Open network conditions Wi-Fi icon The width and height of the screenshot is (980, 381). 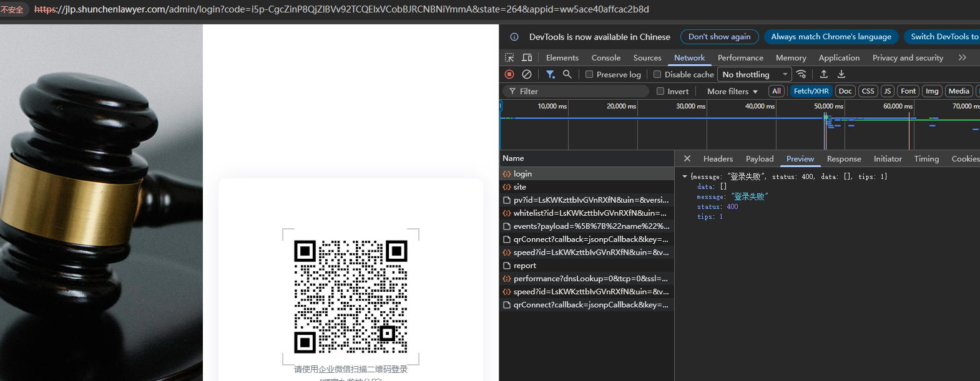(x=801, y=74)
